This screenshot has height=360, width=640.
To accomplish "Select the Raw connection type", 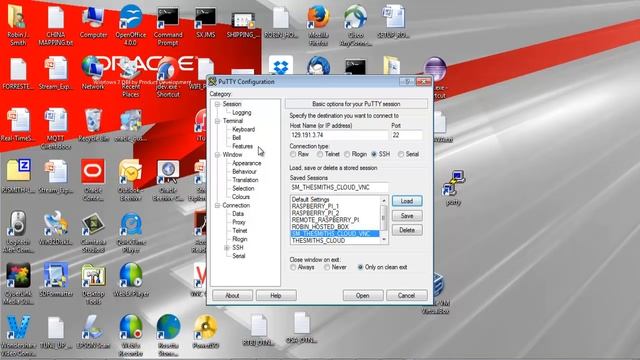I will [x=293, y=154].
